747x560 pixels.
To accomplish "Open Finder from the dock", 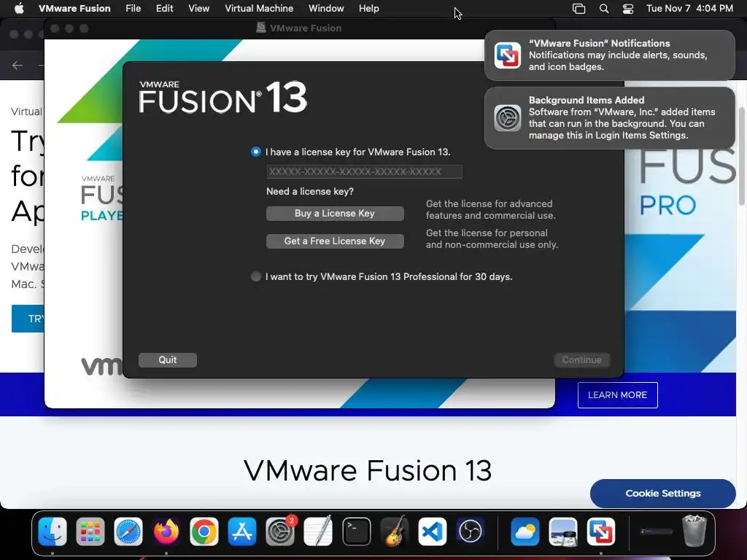I will coord(53,532).
